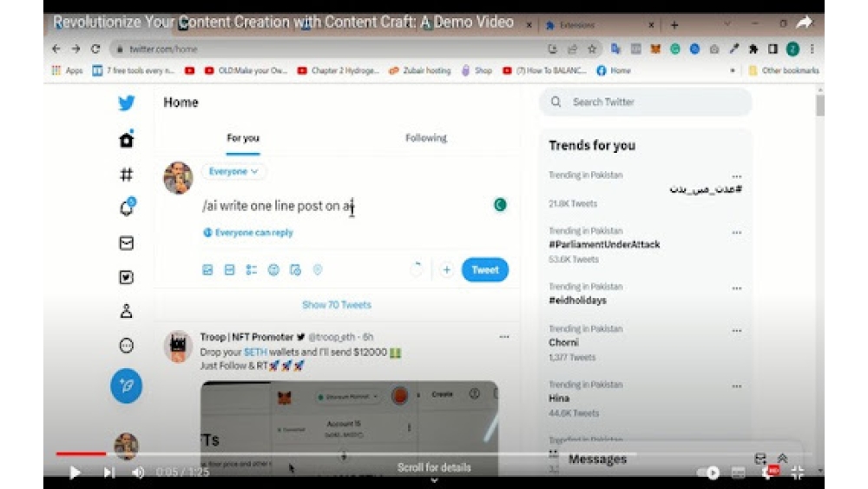Open the new message icon in Messages drawer
868x489 pixels.
point(760,458)
